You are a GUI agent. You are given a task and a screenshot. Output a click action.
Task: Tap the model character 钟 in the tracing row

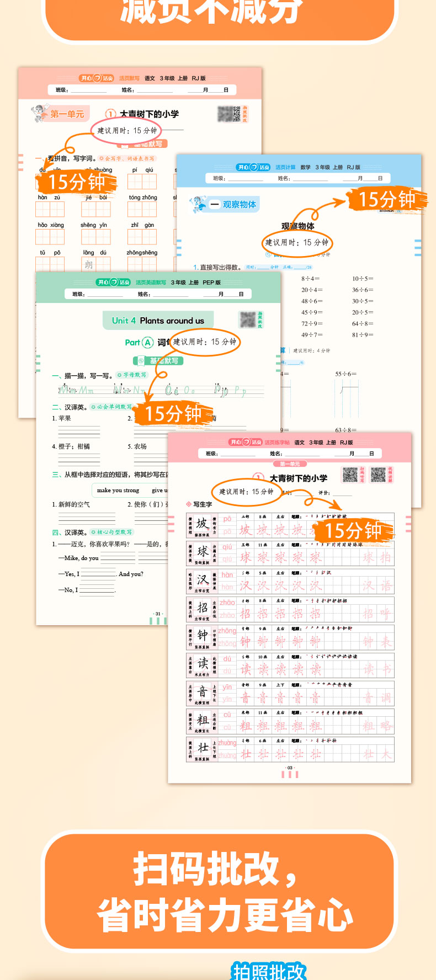point(203,635)
